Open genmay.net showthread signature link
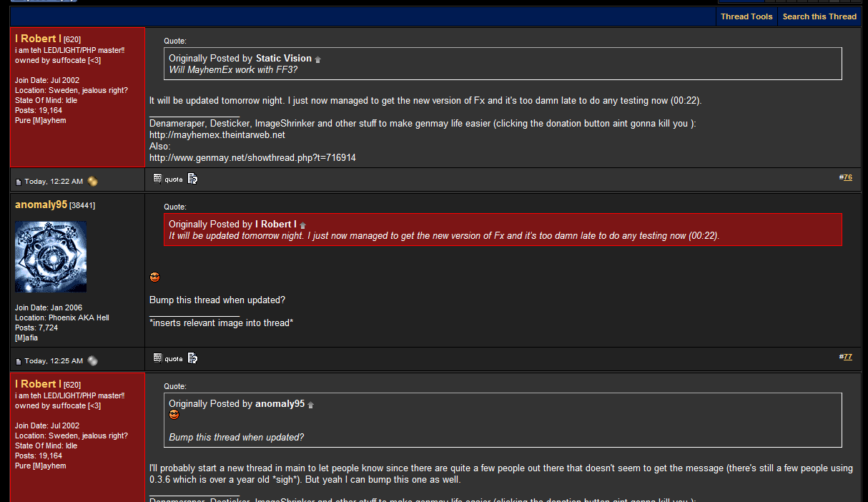Image resolution: width=868 pixels, height=502 pixels. click(252, 157)
